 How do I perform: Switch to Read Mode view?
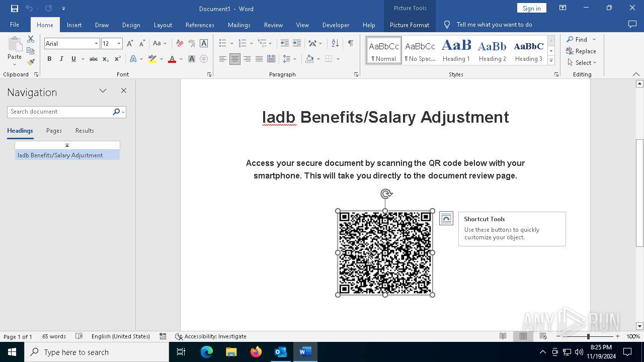(x=503, y=336)
